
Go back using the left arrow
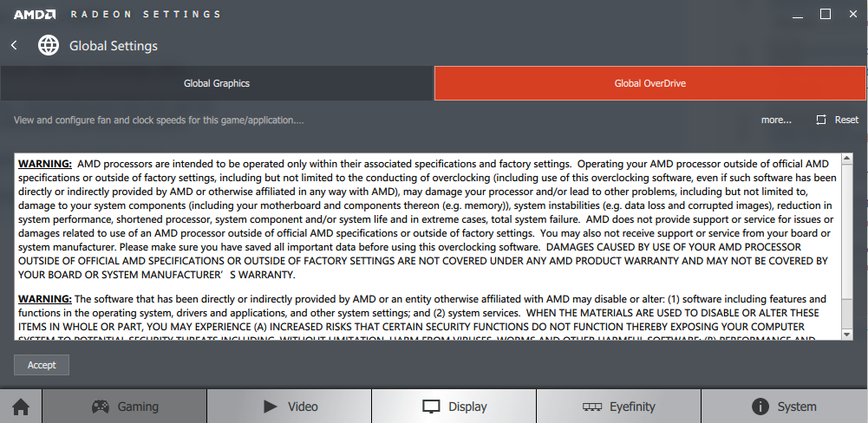14,45
